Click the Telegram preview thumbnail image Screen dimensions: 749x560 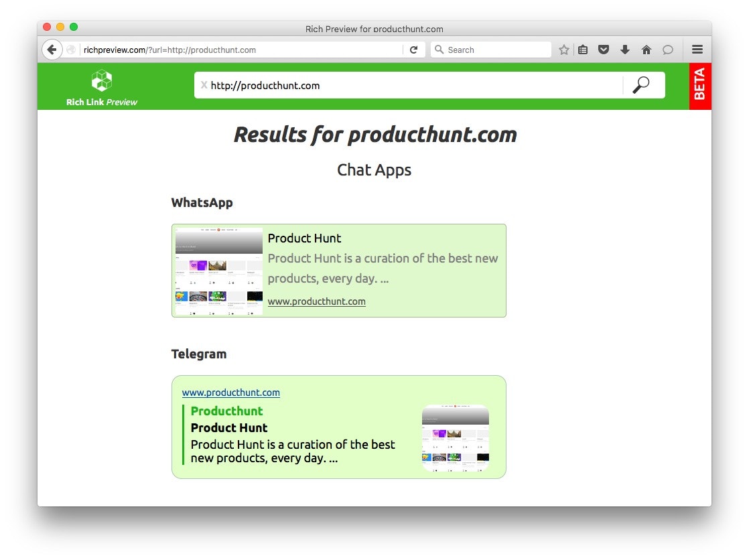(455, 438)
